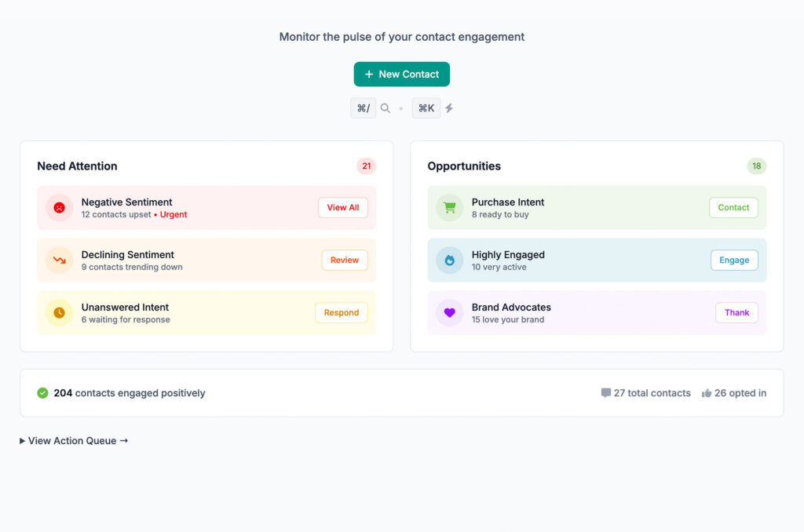Click the Unanswered Intent clock icon
804x532 pixels.
60,312
